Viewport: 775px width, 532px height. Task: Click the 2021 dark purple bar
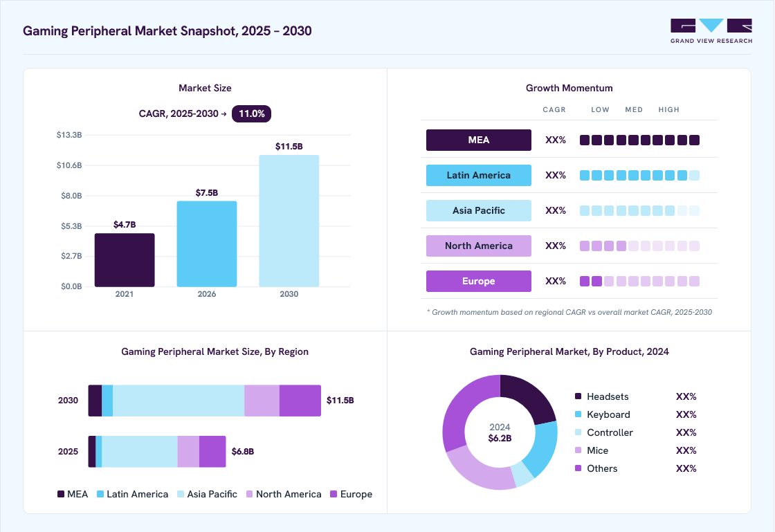click(125, 260)
